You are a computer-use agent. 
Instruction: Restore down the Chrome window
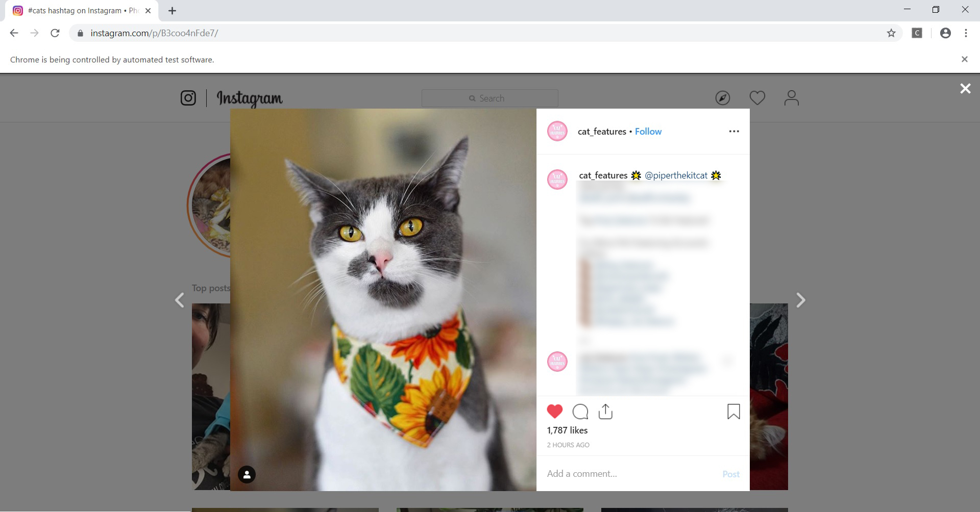[936, 9]
